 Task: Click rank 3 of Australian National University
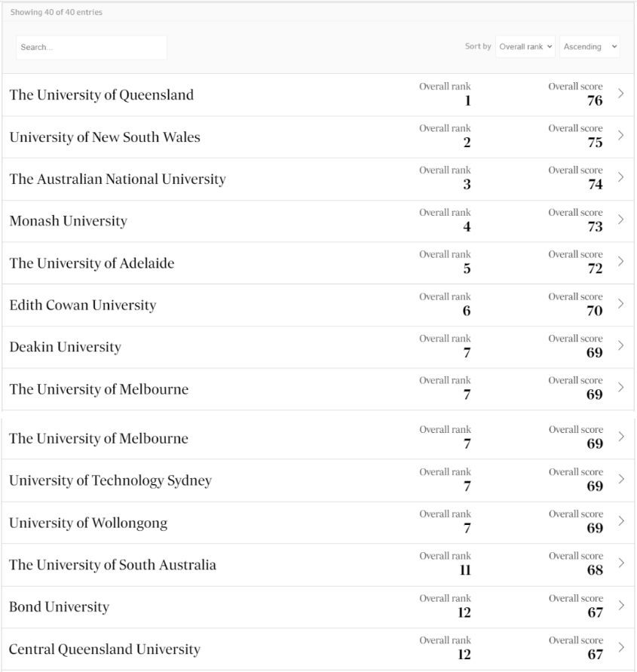pos(467,184)
